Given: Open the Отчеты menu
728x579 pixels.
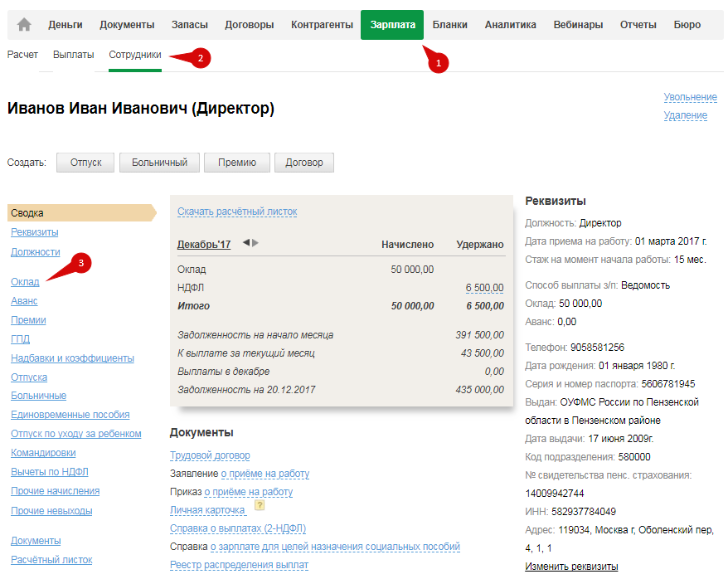Looking at the screenshot, I should click(x=638, y=25).
